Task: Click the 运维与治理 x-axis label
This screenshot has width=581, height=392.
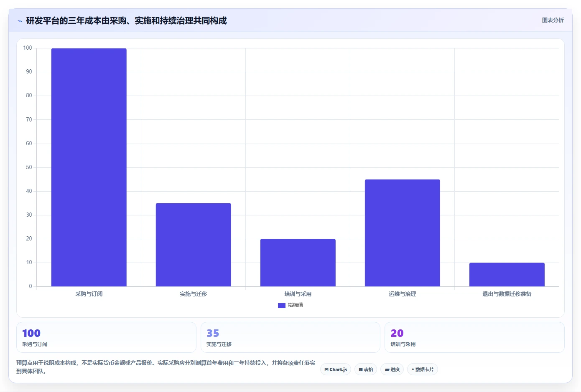Action: tap(403, 294)
